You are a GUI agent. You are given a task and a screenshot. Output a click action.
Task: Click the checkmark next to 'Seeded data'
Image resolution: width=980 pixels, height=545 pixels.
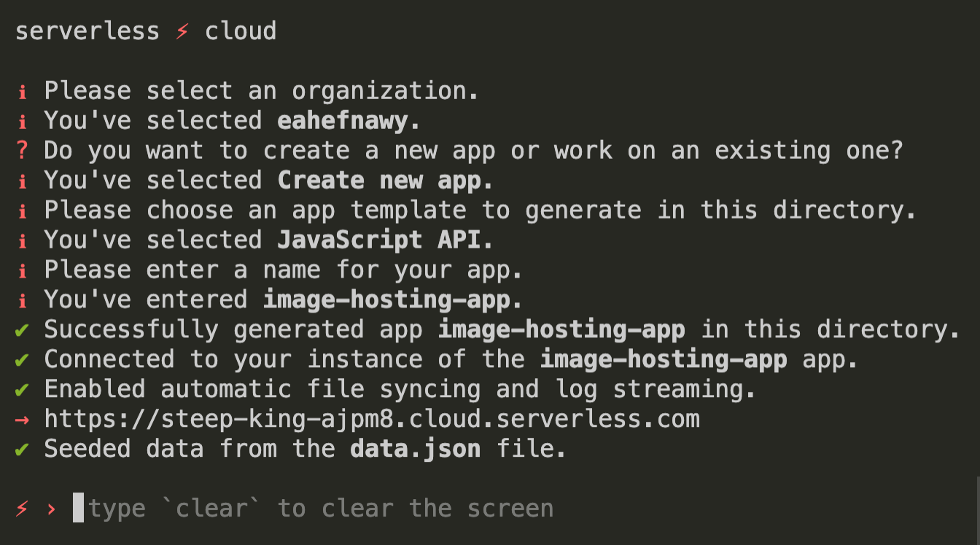click(x=22, y=448)
